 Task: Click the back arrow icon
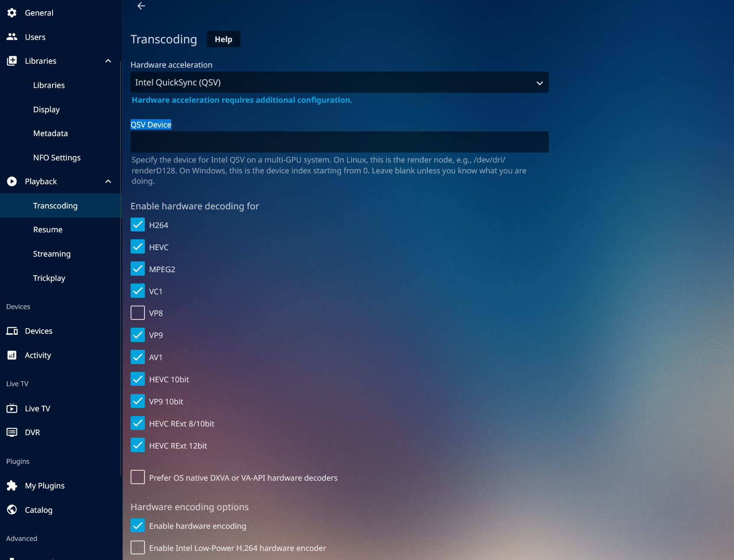coord(141,6)
